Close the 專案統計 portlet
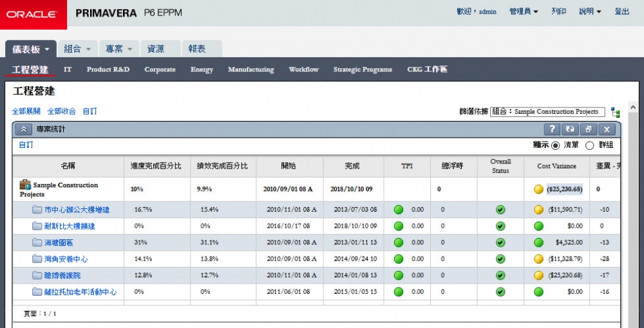Viewport: 644px width, 328px height. [x=607, y=129]
